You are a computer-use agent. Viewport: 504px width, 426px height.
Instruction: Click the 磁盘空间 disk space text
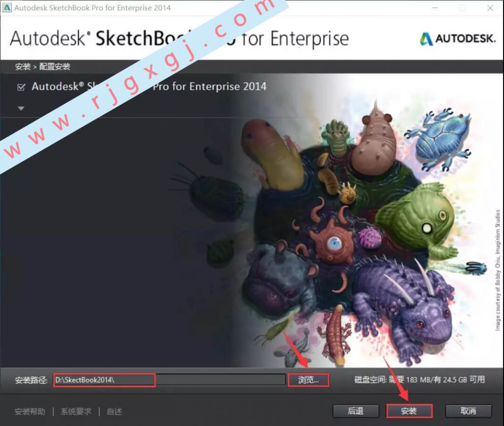pyautogui.click(x=419, y=380)
